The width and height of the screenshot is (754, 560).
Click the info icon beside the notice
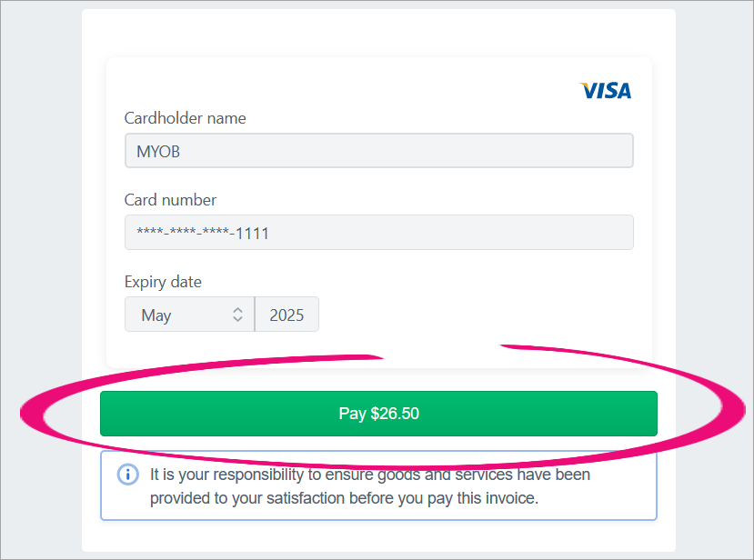tap(128, 475)
